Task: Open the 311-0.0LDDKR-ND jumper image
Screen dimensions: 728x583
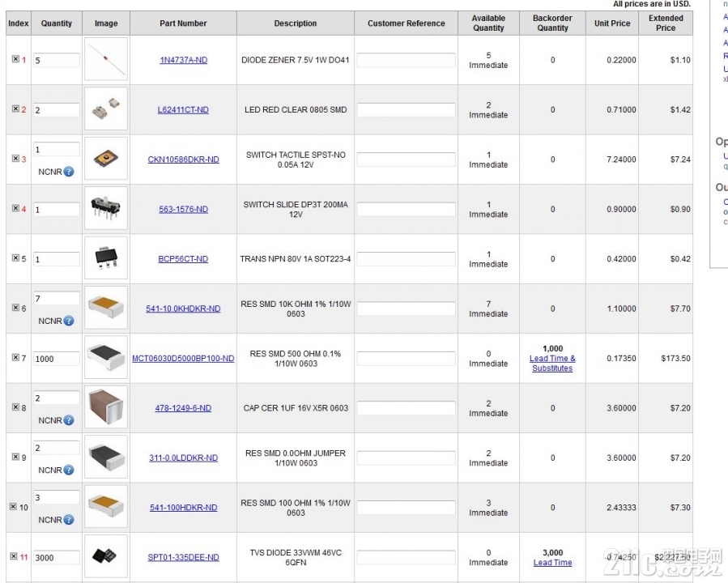Action: (x=106, y=457)
